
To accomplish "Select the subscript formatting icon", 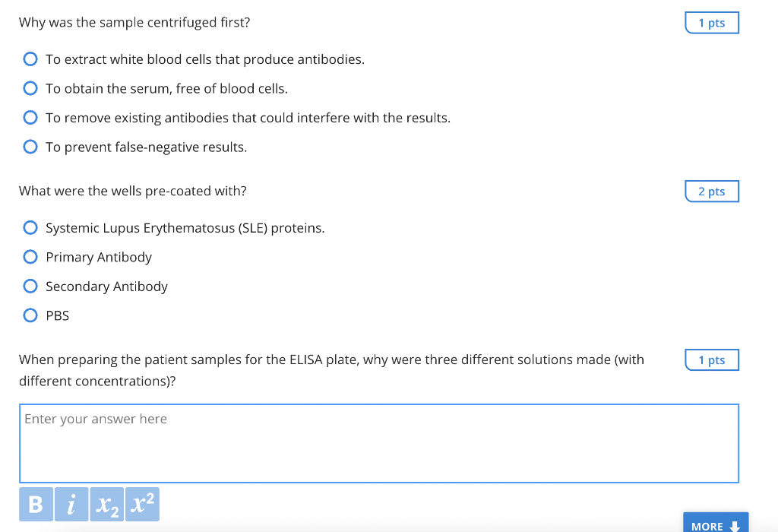I will (x=106, y=504).
